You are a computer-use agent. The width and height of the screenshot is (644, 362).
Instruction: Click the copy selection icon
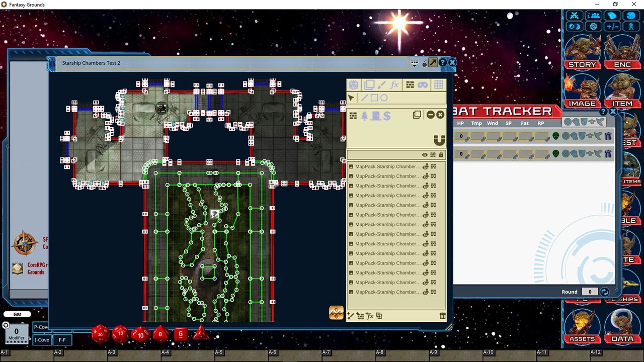[x=417, y=115]
